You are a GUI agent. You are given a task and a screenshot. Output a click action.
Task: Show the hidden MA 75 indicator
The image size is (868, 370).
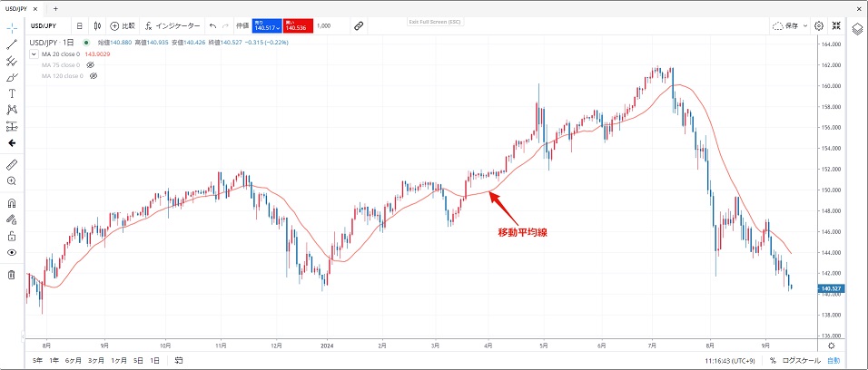tap(91, 65)
